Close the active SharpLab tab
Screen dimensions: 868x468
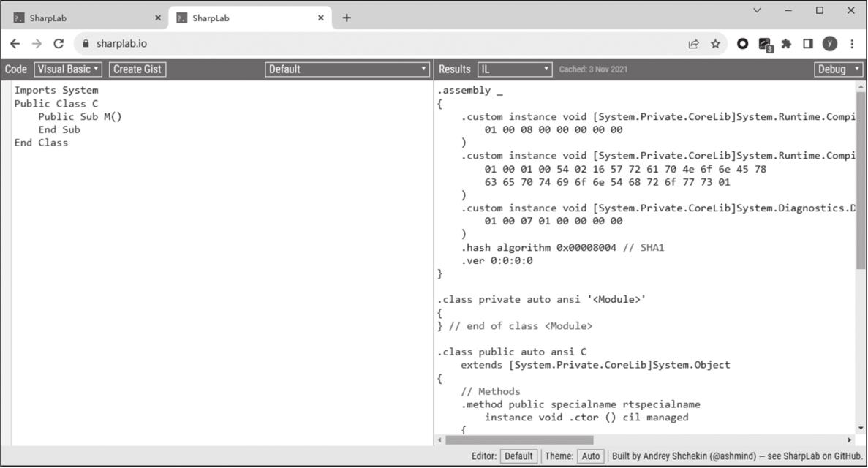[x=320, y=18]
